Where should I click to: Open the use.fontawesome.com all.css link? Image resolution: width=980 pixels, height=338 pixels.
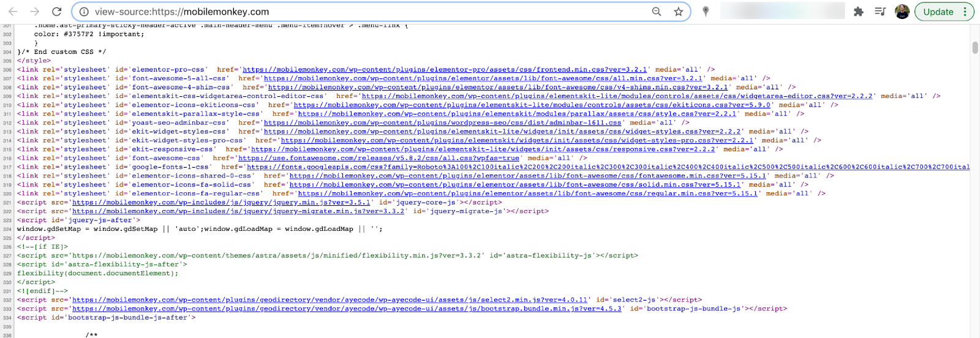pyautogui.click(x=379, y=159)
